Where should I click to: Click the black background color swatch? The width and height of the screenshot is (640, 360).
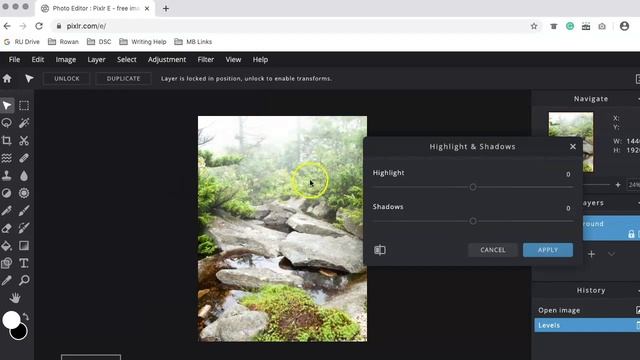click(x=20, y=333)
